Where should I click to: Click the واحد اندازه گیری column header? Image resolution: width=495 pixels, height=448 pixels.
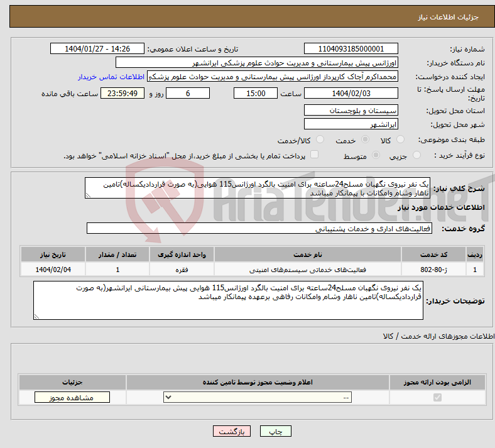coord(182,254)
